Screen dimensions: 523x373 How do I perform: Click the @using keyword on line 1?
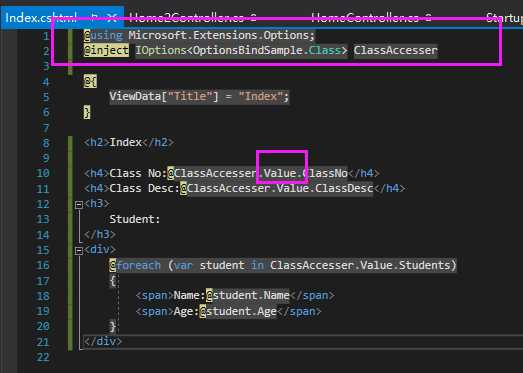click(x=103, y=35)
